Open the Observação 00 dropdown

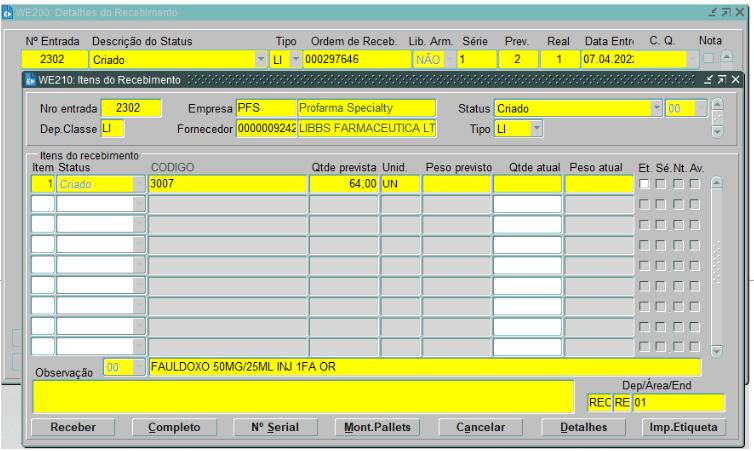coord(139,367)
